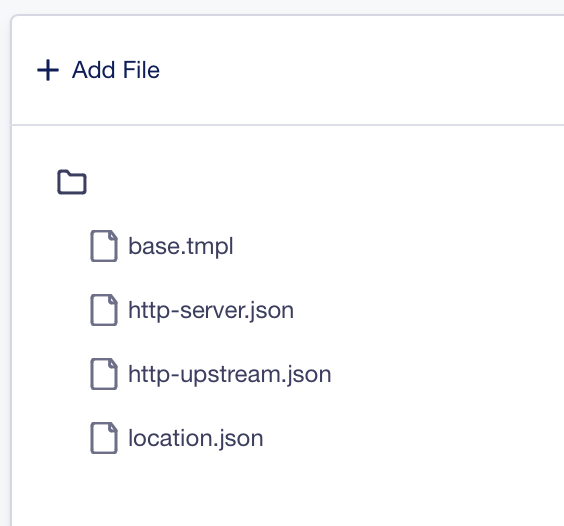564x526 pixels.
Task: Click the plus icon beside Add File
Action: [48, 70]
